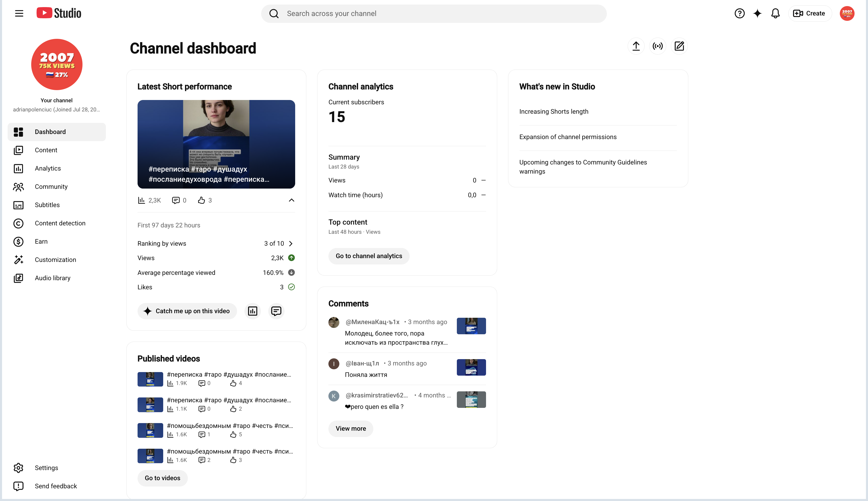Open the Audio library

click(57, 278)
